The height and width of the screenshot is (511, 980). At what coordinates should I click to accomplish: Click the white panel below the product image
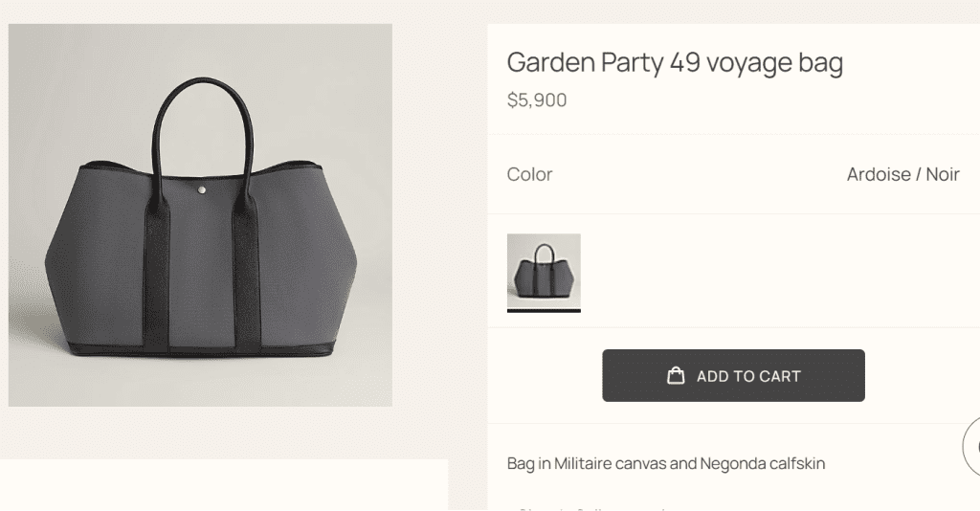[223, 485]
